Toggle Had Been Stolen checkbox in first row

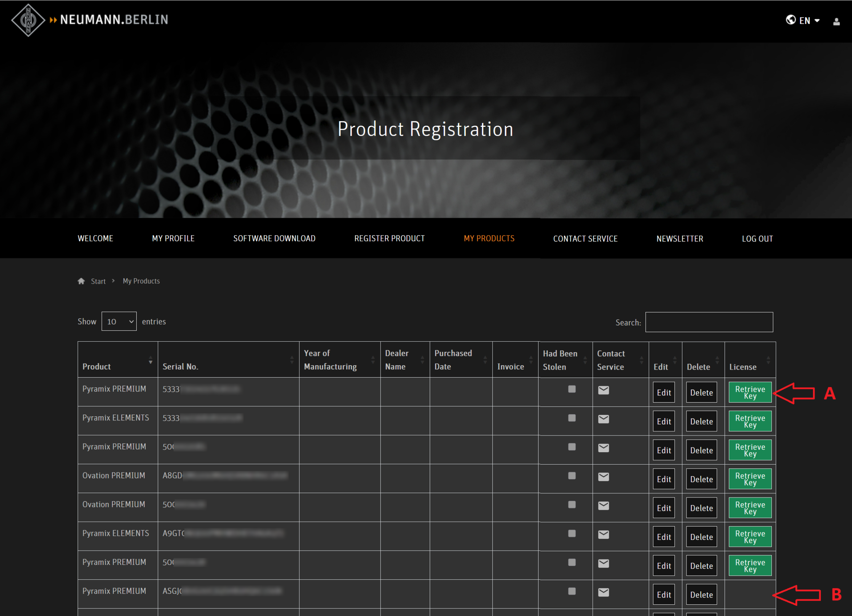(572, 389)
